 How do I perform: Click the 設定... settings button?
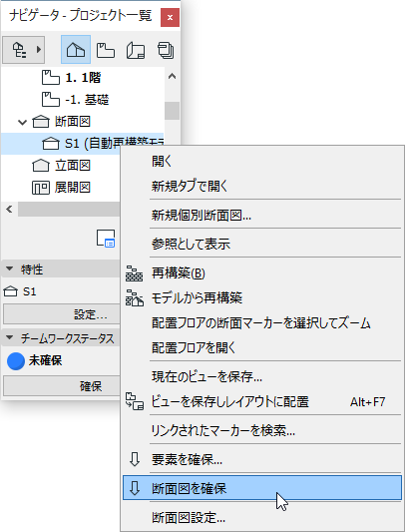tap(62, 314)
